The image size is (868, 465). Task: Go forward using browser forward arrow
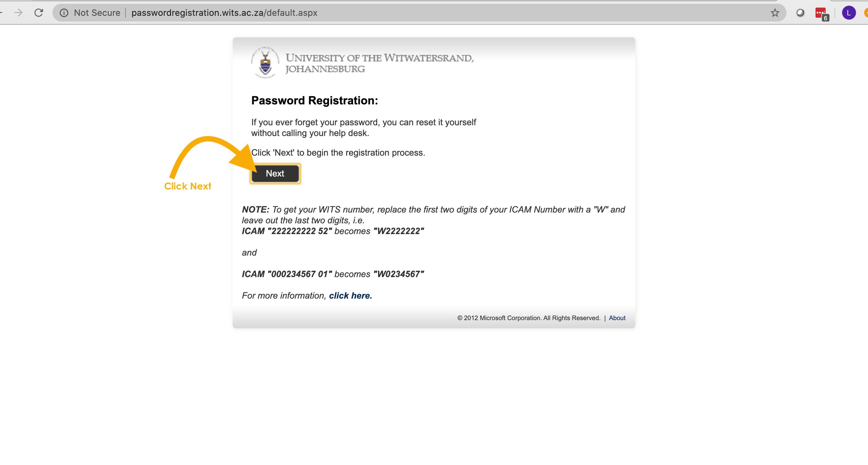18,13
